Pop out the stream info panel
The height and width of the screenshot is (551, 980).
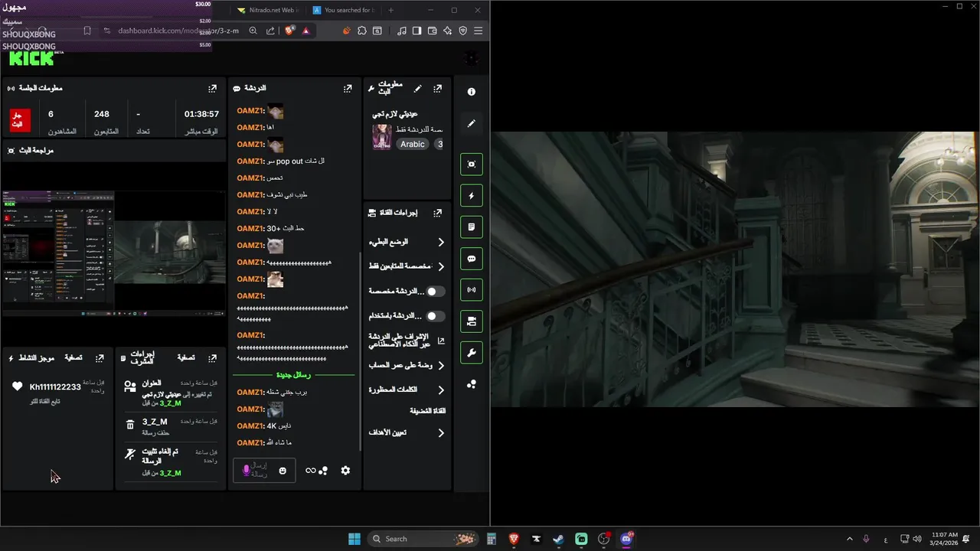pos(437,89)
